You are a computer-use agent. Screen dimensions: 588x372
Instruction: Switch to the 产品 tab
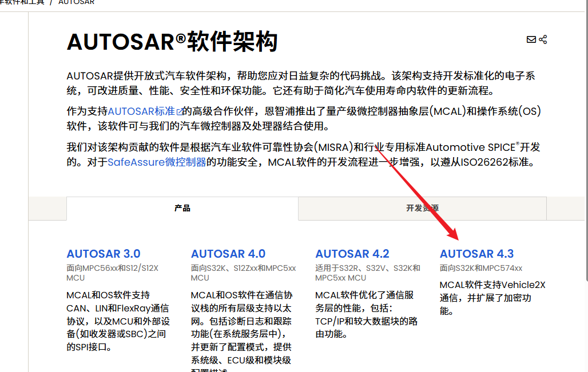182,208
